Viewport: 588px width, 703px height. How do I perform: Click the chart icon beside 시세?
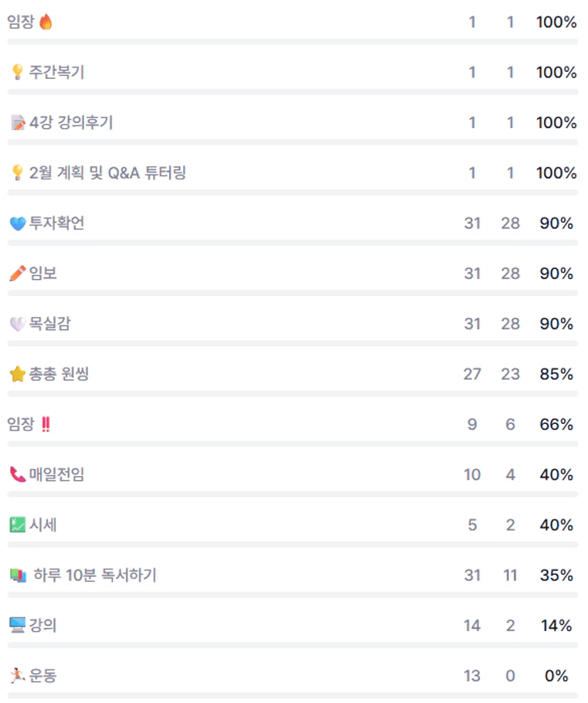(18, 525)
